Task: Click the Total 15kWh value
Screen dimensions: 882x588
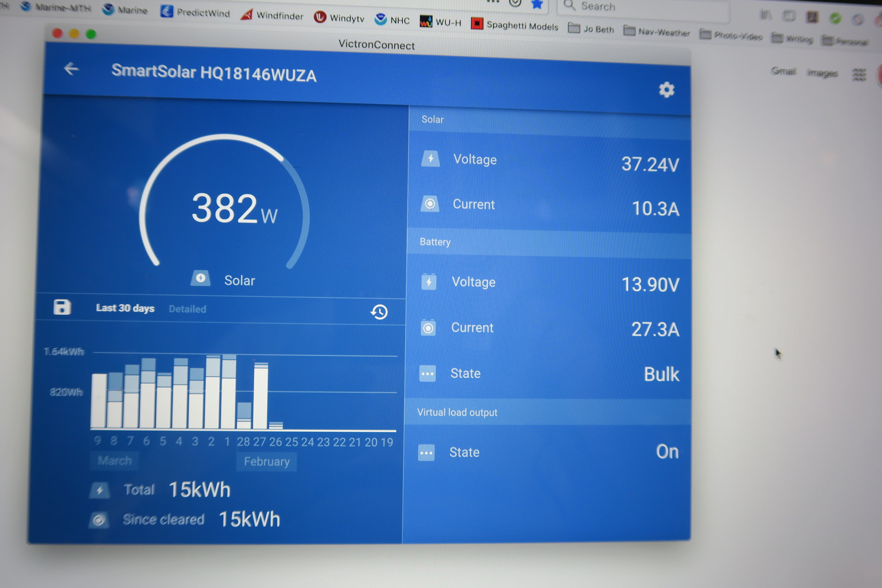Action: tap(199, 490)
